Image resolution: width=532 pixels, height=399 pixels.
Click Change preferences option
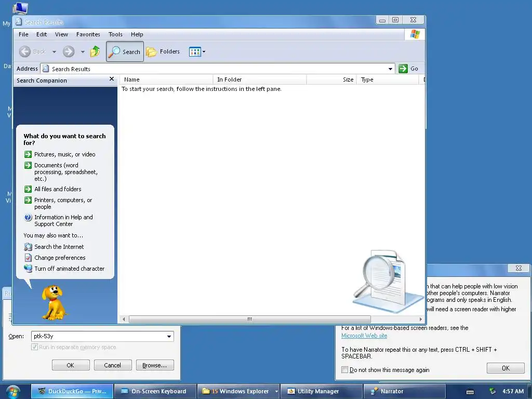(x=60, y=258)
